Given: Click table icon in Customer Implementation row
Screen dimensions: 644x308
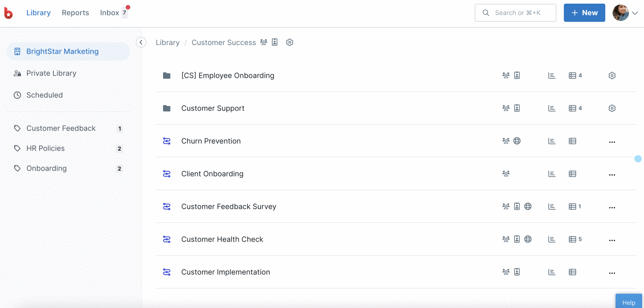Looking at the screenshot, I should point(572,272).
